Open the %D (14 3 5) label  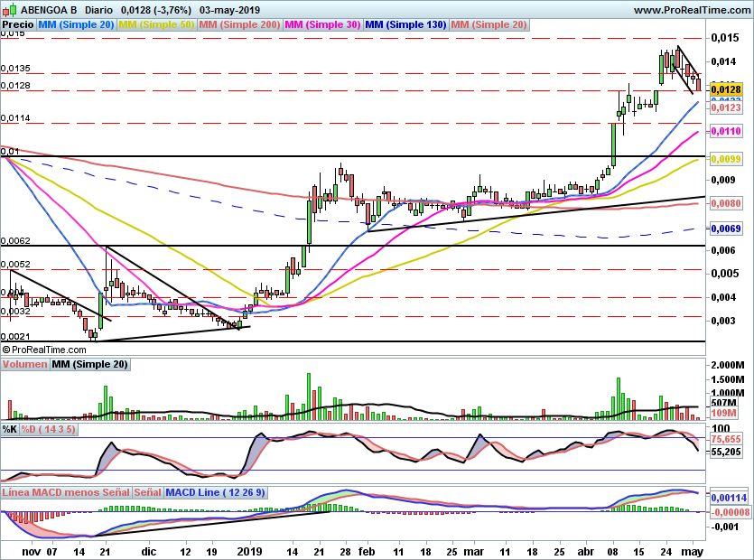(x=48, y=429)
